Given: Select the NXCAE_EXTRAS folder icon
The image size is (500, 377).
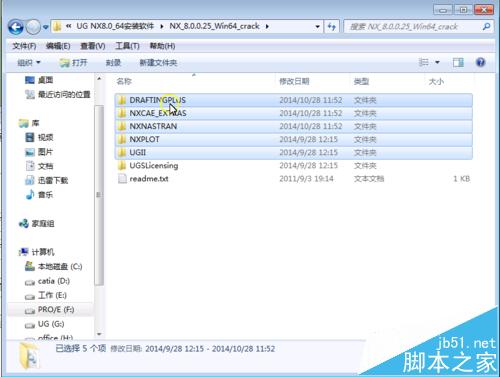Looking at the screenshot, I should pyautogui.click(x=122, y=113).
